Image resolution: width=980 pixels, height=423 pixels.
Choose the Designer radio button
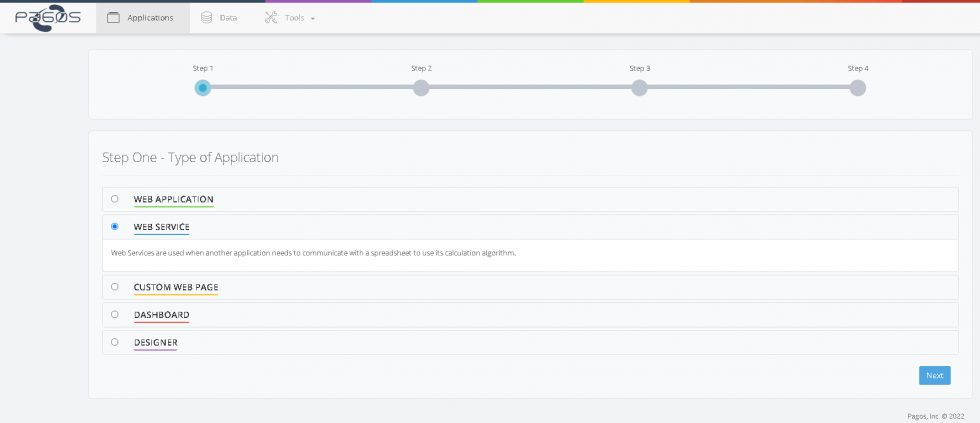pyautogui.click(x=115, y=342)
